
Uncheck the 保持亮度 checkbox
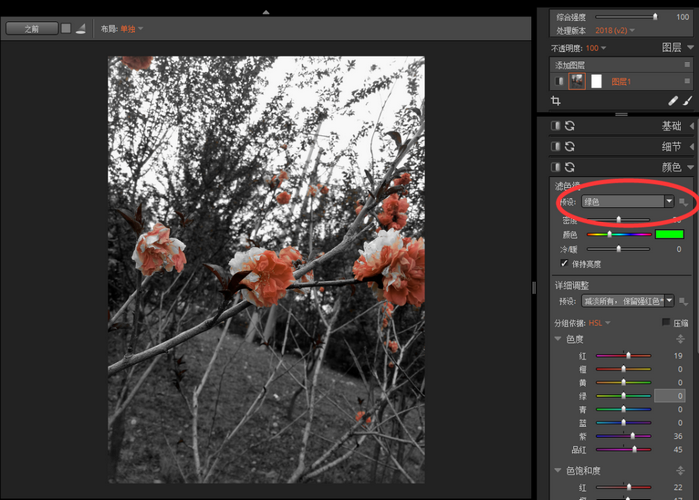pyautogui.click(x=564, y=263)
